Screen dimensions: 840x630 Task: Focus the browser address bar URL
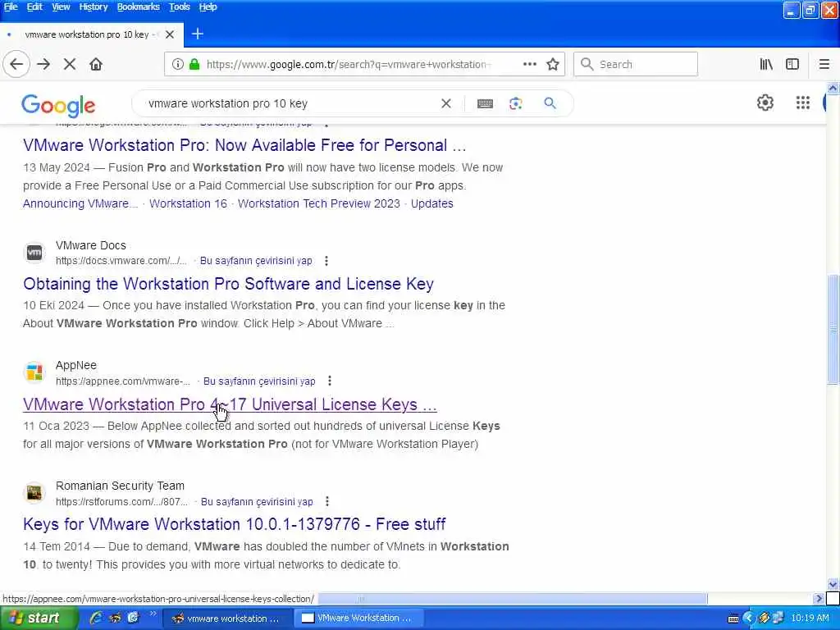pos(347,64)
